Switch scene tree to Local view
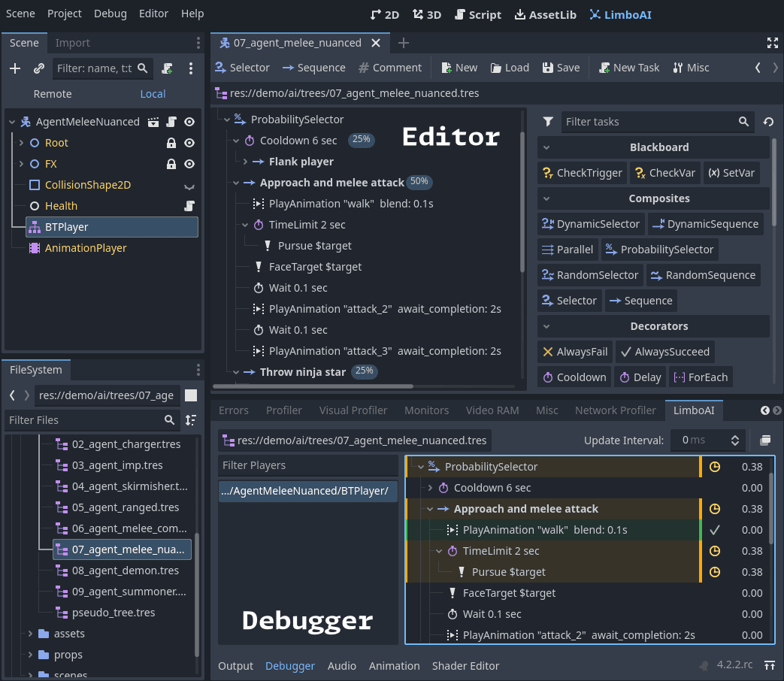Image resolution: width=784 pixels, height=681 pixels. pyautogui.click(x=153, y=94)
